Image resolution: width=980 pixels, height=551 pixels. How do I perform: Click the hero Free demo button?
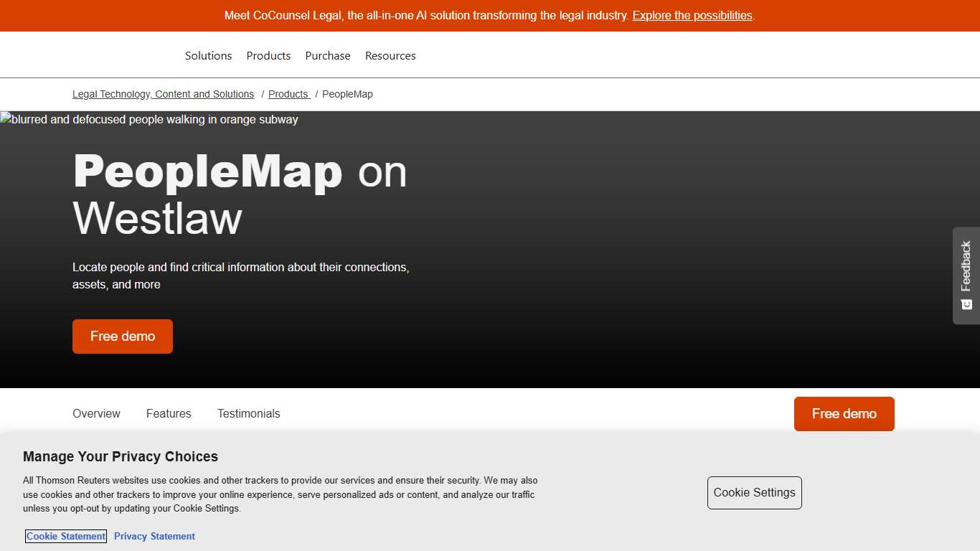coord(122,336)
